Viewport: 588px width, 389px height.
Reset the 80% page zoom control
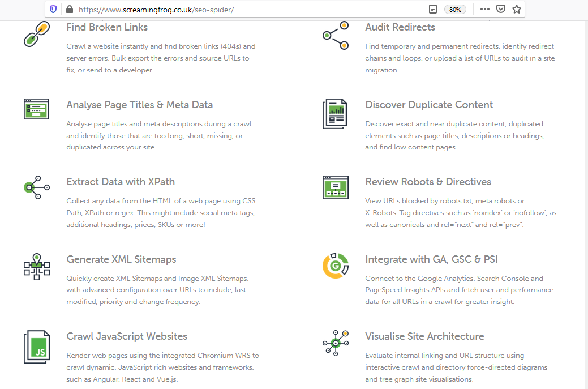point(455,9)
